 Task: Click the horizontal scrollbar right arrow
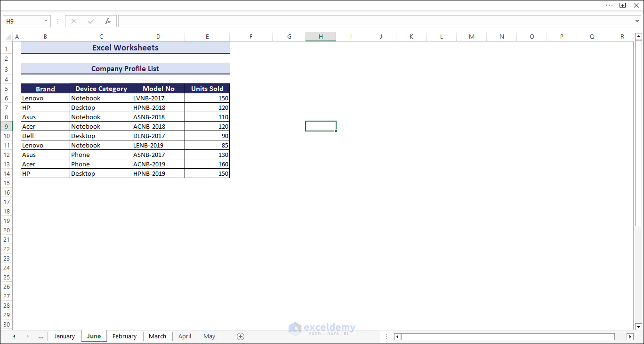pos(630,336)
